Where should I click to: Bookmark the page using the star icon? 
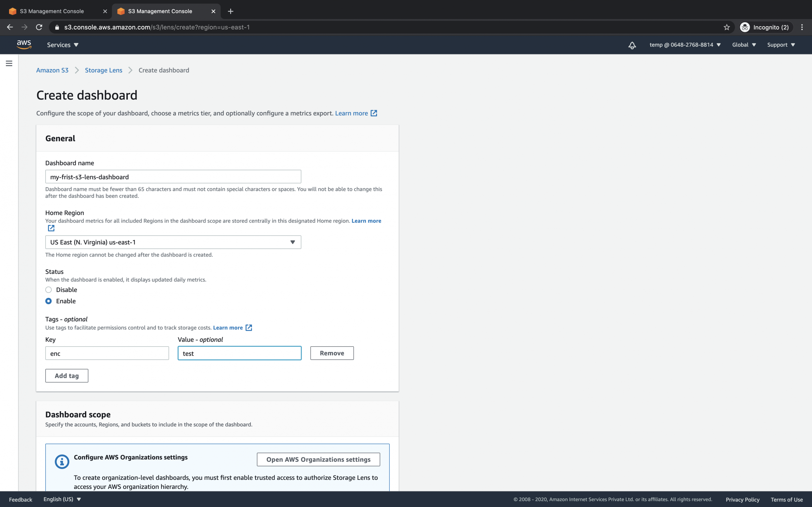(726, 27)
